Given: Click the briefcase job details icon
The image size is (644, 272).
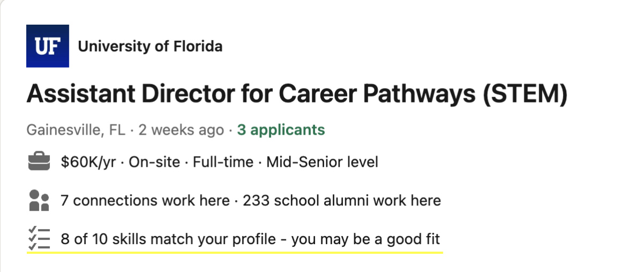Looking at the screenshot, I should coord(38,161).
